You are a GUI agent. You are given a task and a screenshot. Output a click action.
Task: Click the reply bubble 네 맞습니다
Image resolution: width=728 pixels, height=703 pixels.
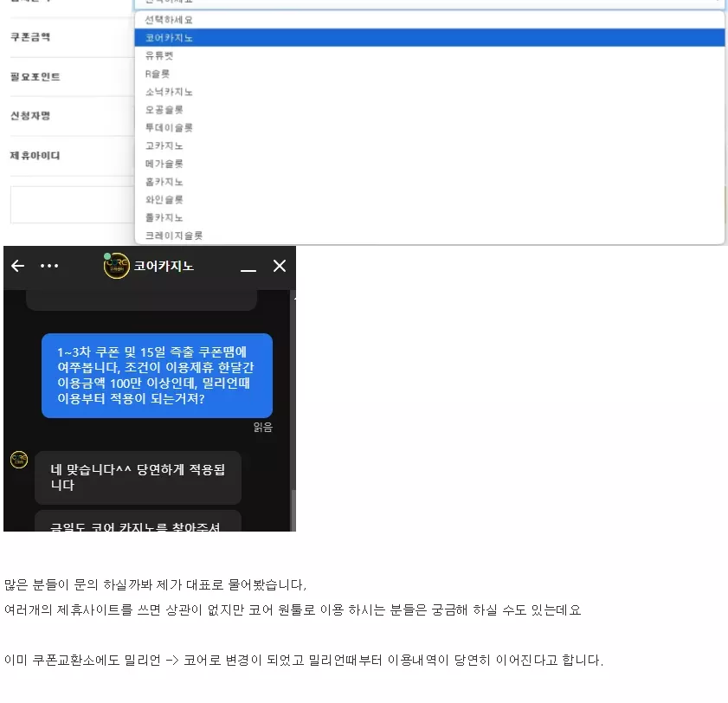click(x=138, y=477)
